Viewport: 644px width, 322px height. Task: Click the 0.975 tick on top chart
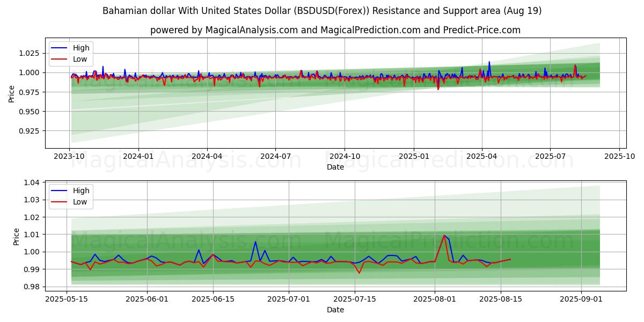coord(30,92)
